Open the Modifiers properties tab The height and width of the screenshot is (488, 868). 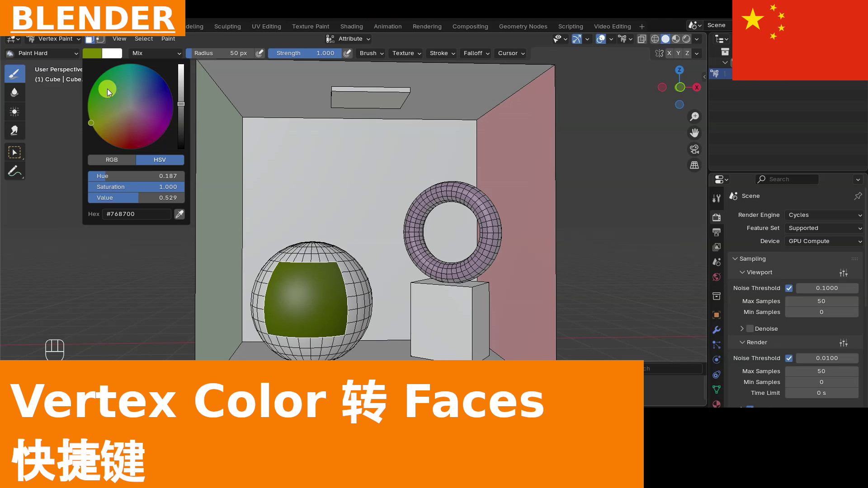pos(717,330)
